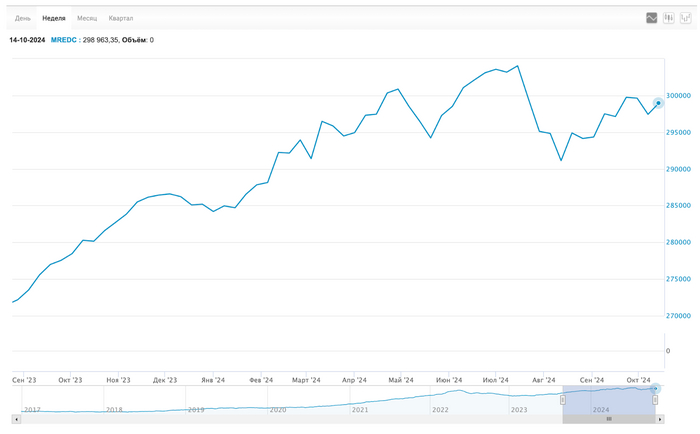Click 2020 in the navigator timeline
The width and height of the screenshot is (700, 434).
click(x=277, y=410)
